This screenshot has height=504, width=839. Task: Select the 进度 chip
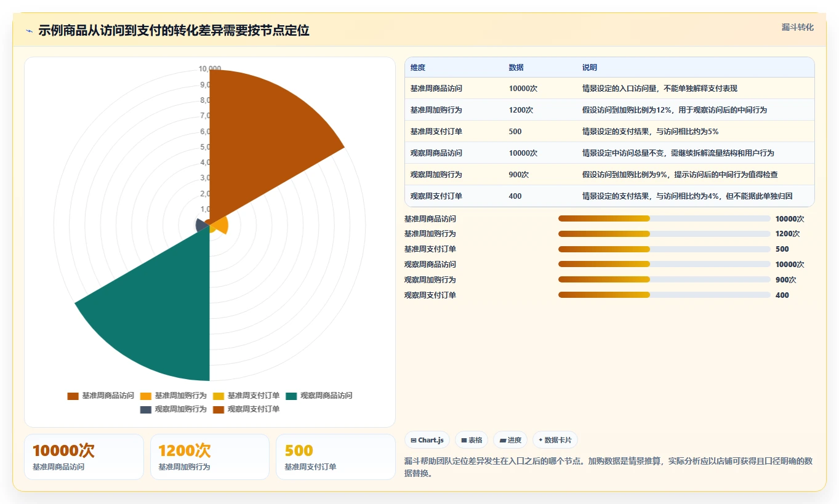[x=510, y=440]
